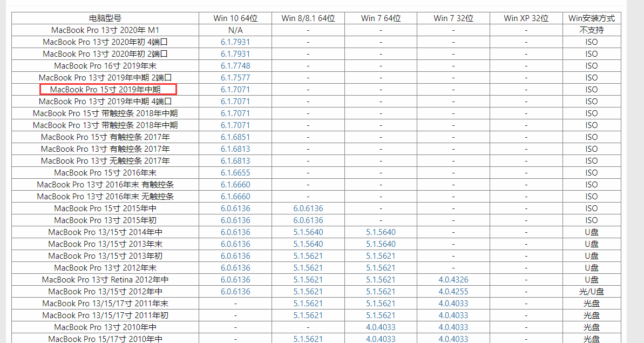Select the MacBook Pro 13寸 2020年 M1 model cell
Screen dimensions: 644x343
pos(105,30)
